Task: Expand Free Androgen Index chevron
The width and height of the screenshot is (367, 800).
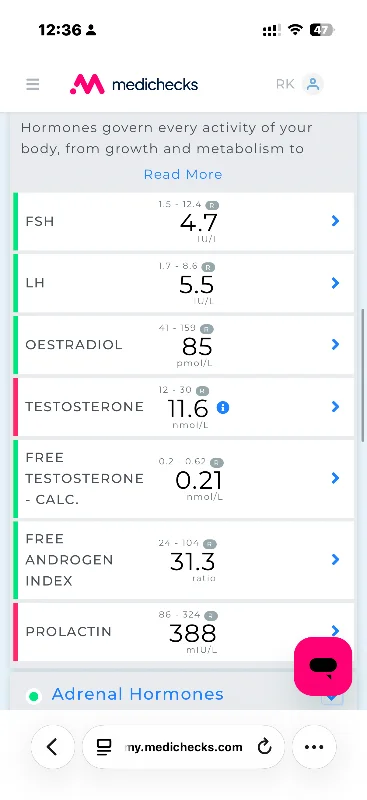Action: point(335,560)
